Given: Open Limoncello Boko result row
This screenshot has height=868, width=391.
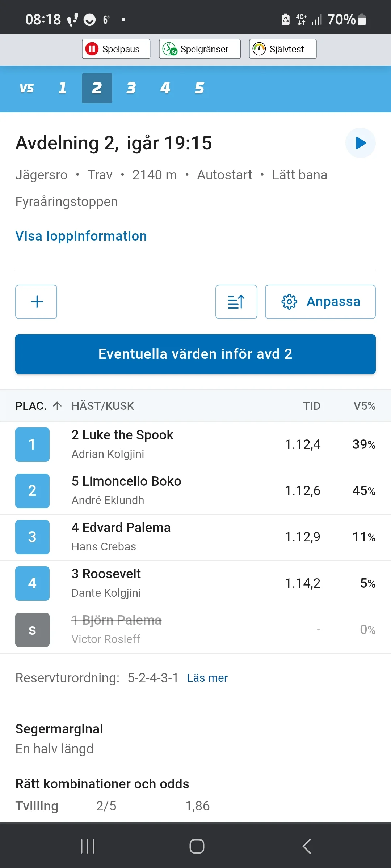Looking at the screenshot, I should coord(195,491).
